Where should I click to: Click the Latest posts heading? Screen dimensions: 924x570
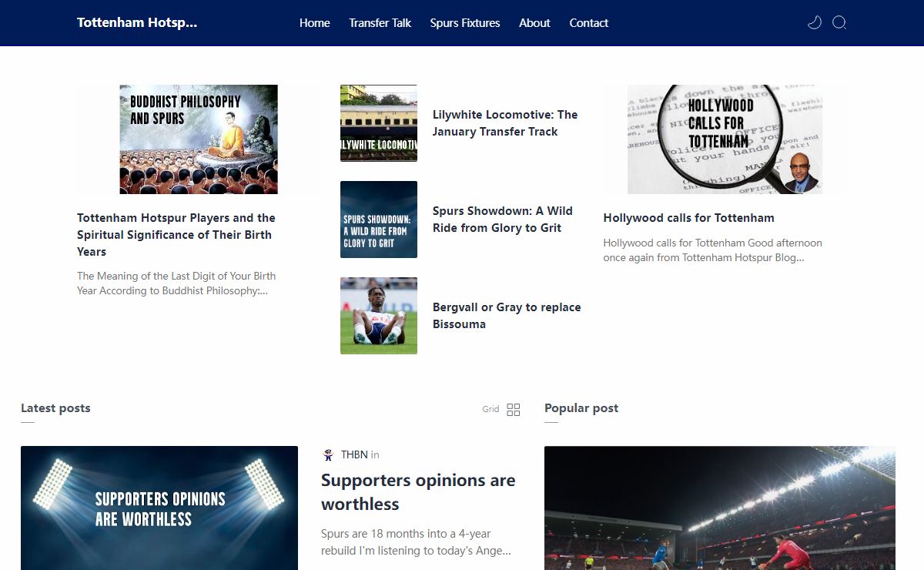tap(55, 408)
